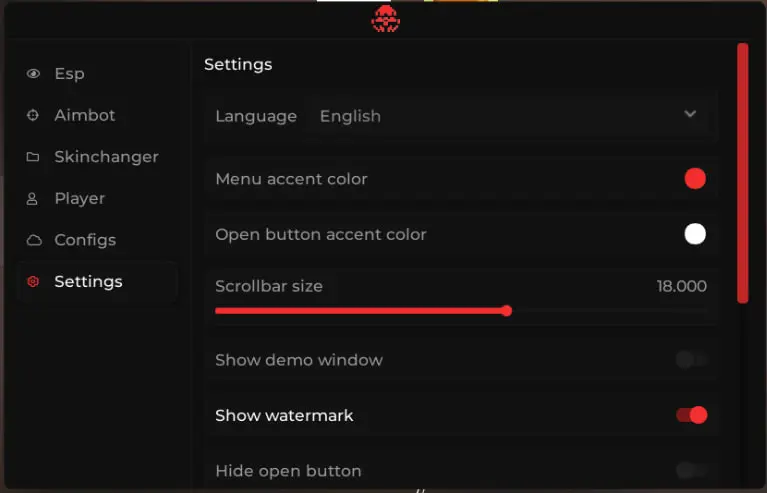Enable the Show demo window toggle
767x493 pixels.
pos(692,360)
